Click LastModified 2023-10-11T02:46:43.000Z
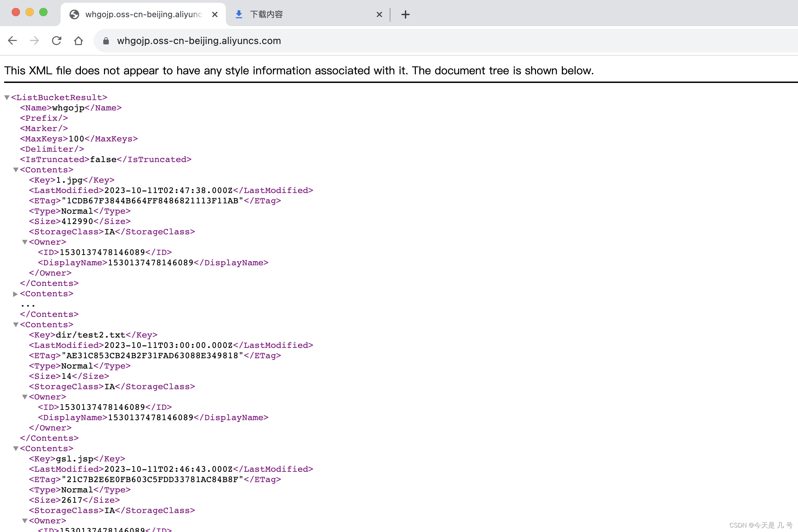798x532 pixels. point(169,469)
